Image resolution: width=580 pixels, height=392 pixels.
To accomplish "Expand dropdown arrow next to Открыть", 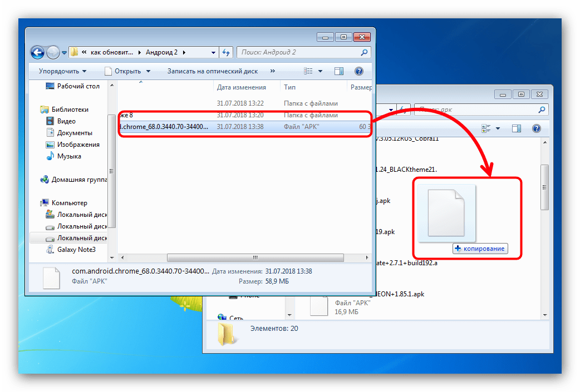I will tap(148, 71).
